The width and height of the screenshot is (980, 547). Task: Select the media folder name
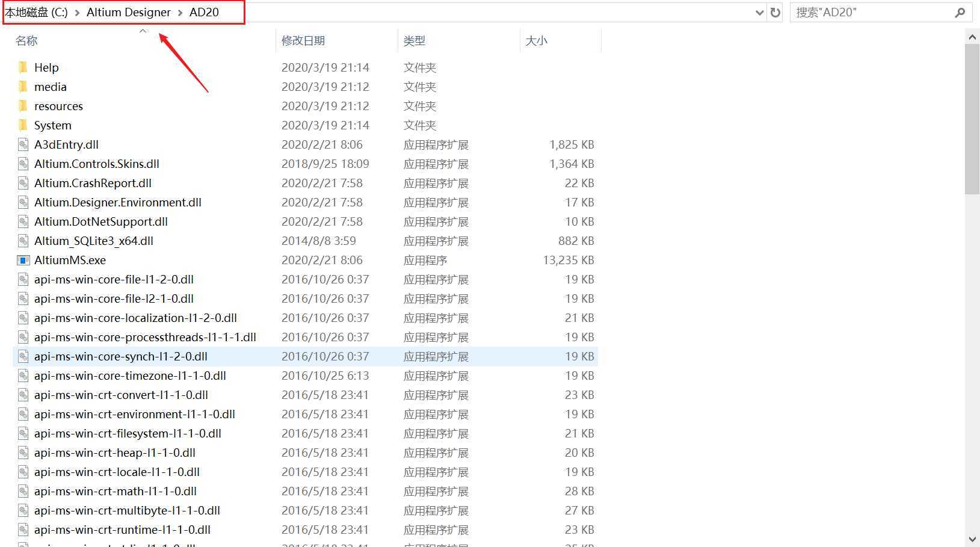[x=51, y=87]
